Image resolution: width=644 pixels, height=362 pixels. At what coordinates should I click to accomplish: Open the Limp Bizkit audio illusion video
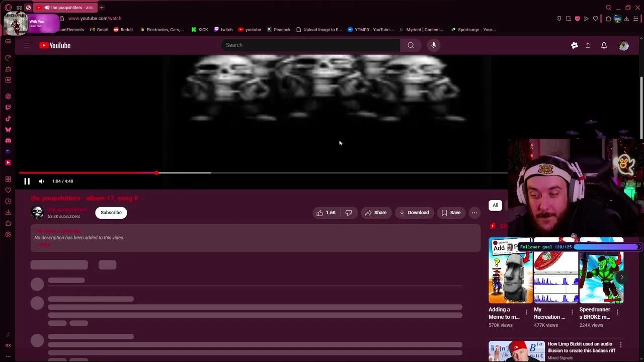tap(517, 351)
